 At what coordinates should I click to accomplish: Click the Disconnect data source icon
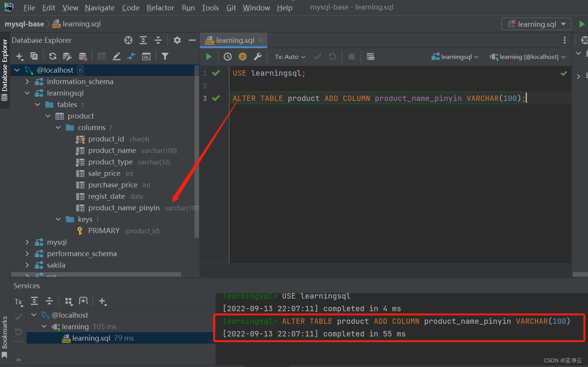click(x=83, y=57)
